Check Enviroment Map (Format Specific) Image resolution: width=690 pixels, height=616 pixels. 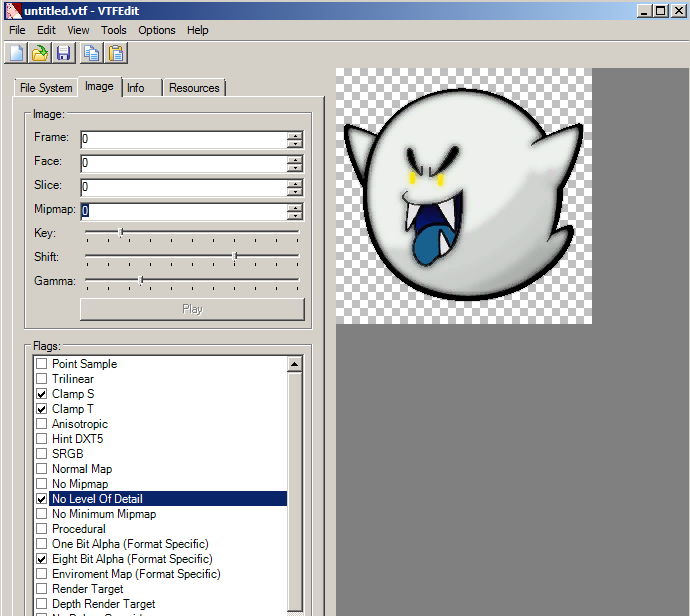pos(41,574)
